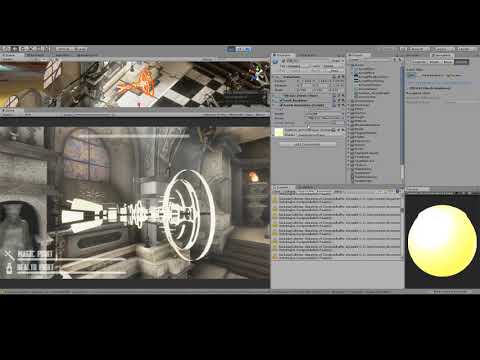Screen dimensions: 480x360
Task: Select the last warning entry in Console
Action: click(337, 256)
